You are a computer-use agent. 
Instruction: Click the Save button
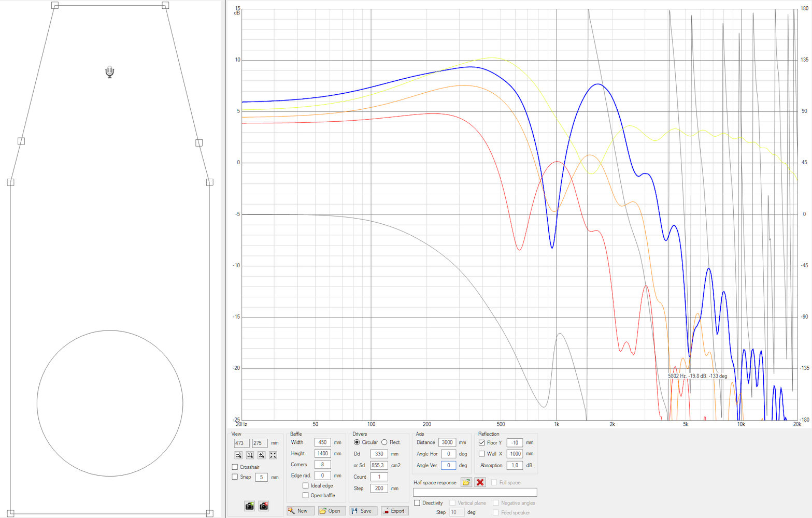point(363,511)
